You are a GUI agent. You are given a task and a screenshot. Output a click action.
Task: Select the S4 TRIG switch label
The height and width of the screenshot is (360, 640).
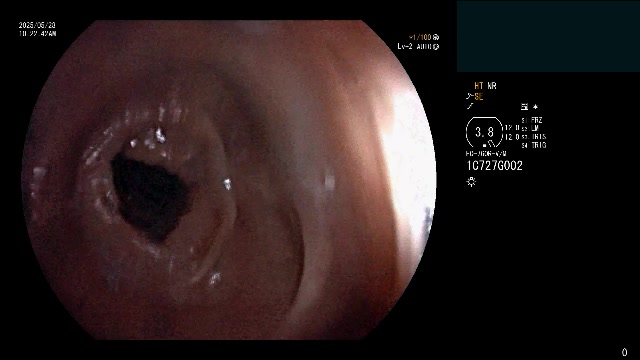pyautogui.click(x=533, y=145)
